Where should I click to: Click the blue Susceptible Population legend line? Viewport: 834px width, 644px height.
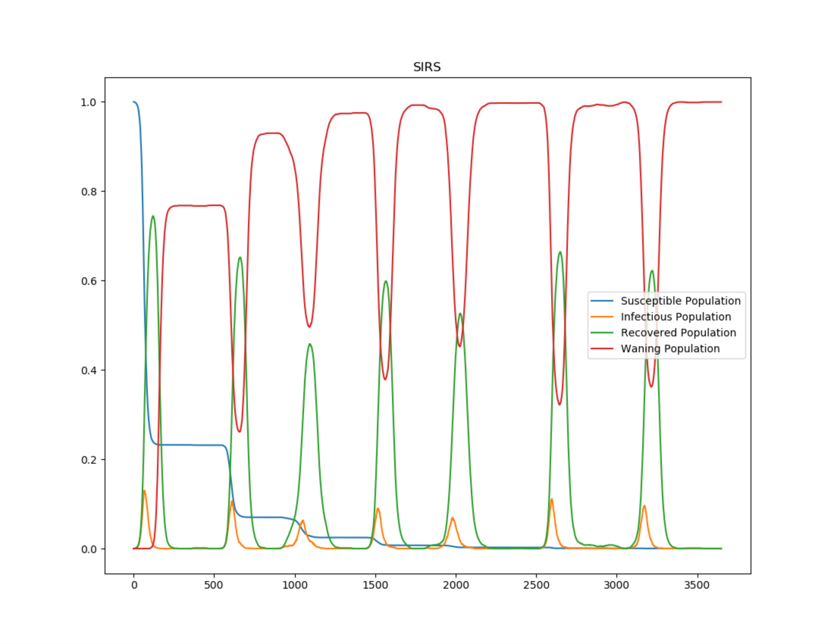pos(601,301)
